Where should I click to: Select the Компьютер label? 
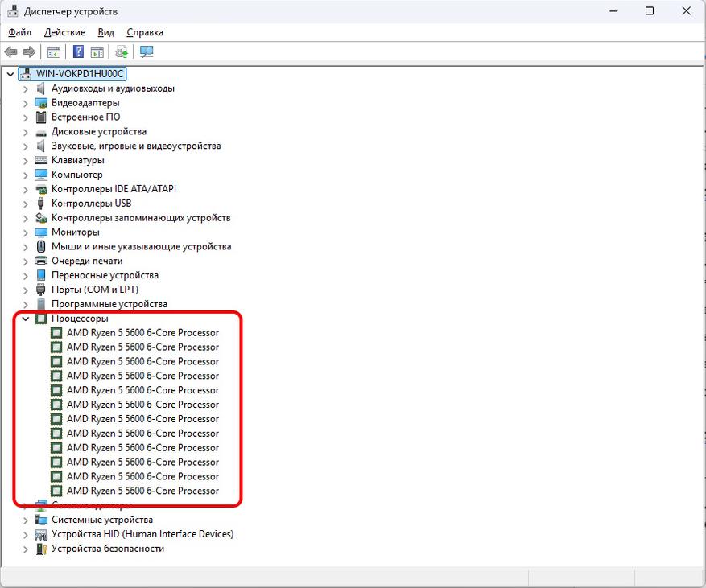pyautogui.click(x=77, y=175)
